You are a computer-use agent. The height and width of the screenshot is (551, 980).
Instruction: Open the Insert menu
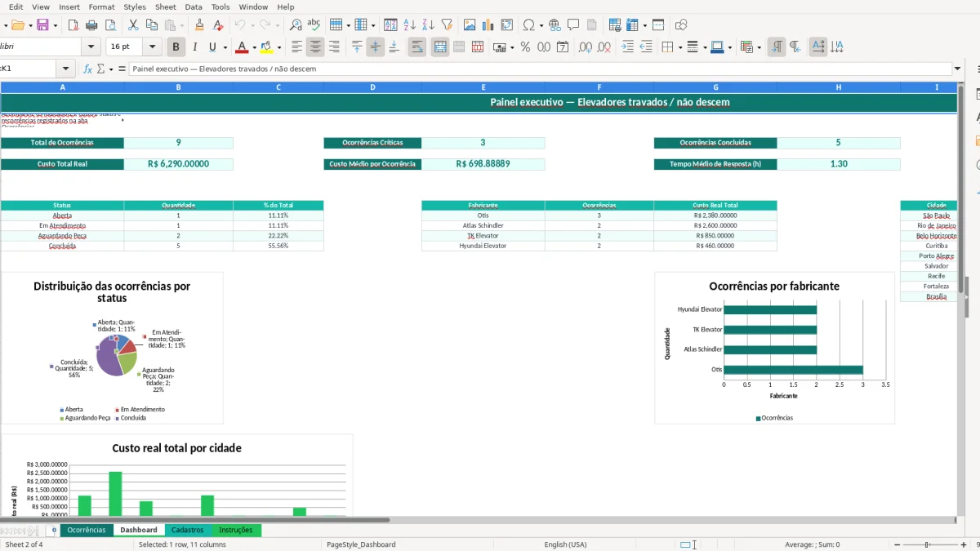coord(69,7)
